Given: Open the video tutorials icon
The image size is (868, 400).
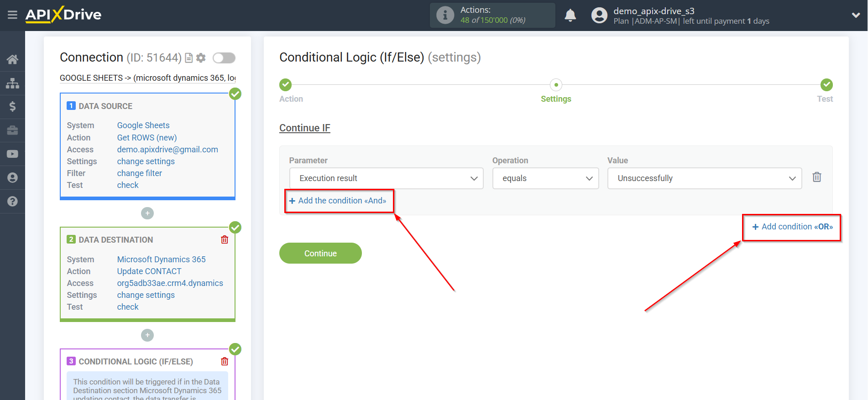Looking at the screenshot, I should pyautogui.click(x=12, y=154).
